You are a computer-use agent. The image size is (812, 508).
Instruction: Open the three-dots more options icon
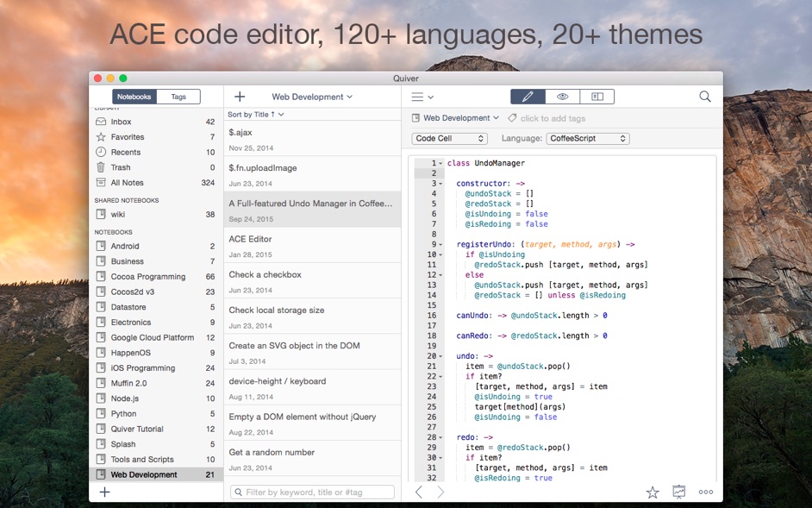pyautogui.click(x=706, y=492)
